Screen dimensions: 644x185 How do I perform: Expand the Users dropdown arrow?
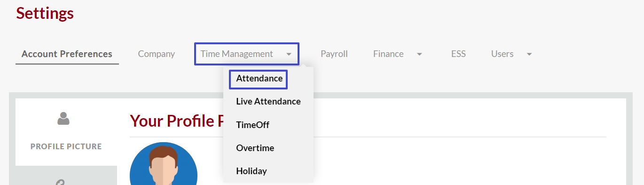529,55
